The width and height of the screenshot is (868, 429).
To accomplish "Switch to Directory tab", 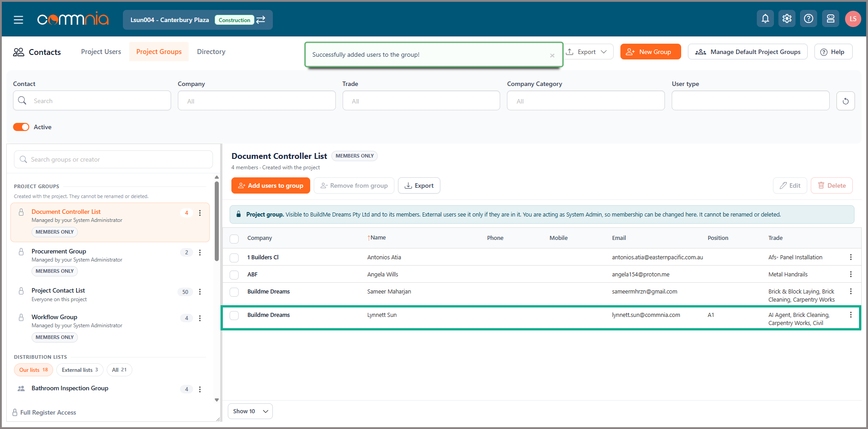I will tap(211, 52).
